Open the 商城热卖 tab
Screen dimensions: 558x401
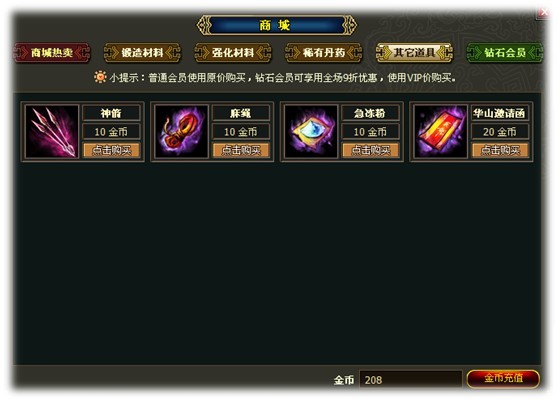52,53
